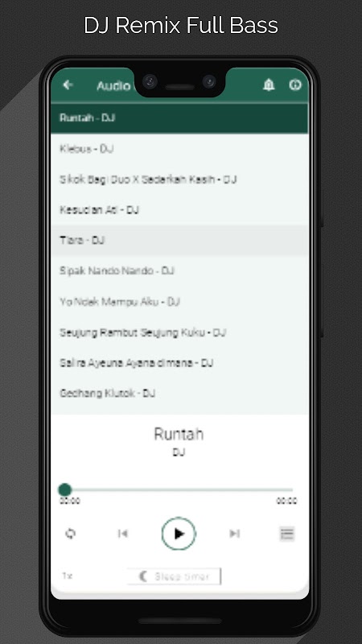Tap the back arrow icon
Viewport: 362px width, 644px height.
pos(68,85)
